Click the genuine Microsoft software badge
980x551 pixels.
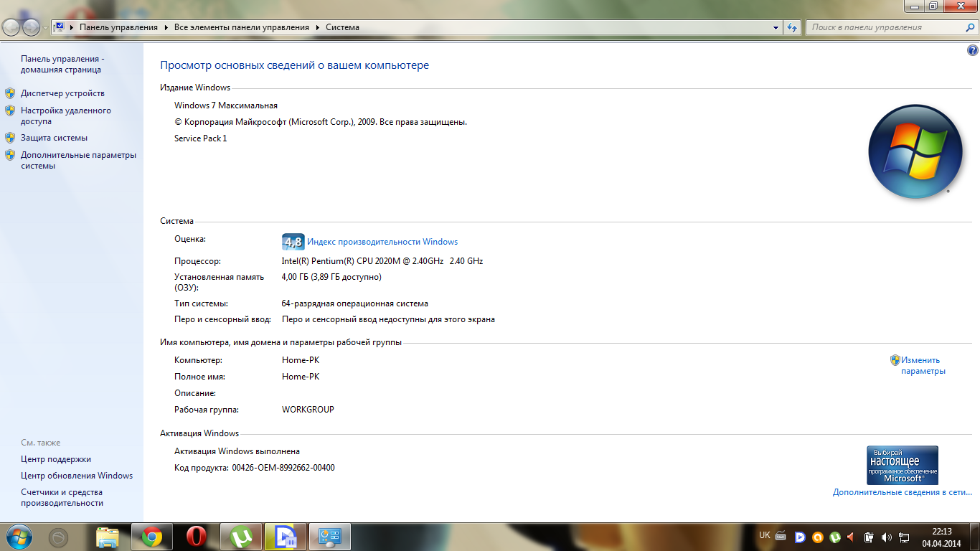coord(902,465)
